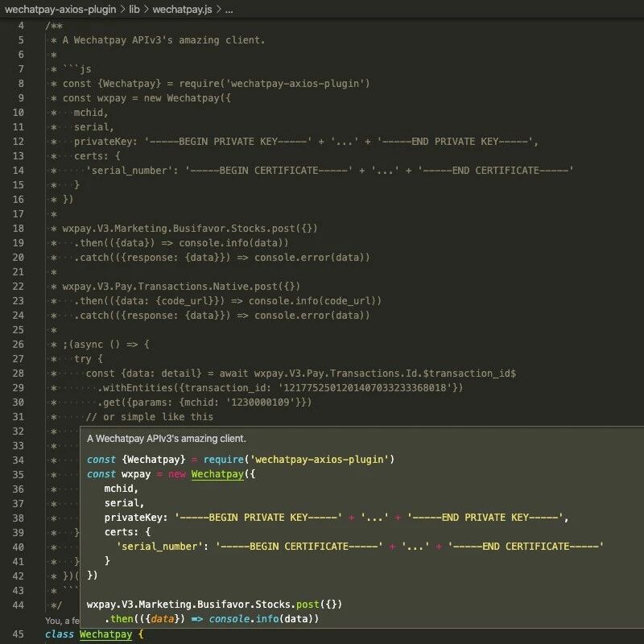Click the privateKey comment text on line 12
644x644 pixels.
pos(306,142)
